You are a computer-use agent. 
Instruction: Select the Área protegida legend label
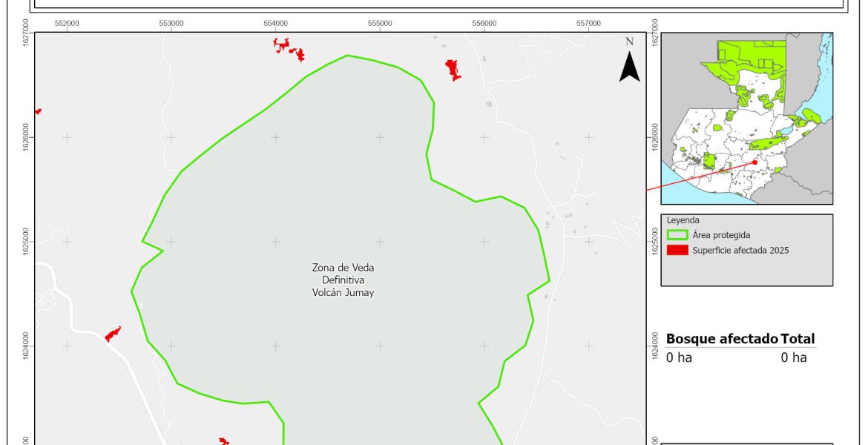click(x=721, y=235)
